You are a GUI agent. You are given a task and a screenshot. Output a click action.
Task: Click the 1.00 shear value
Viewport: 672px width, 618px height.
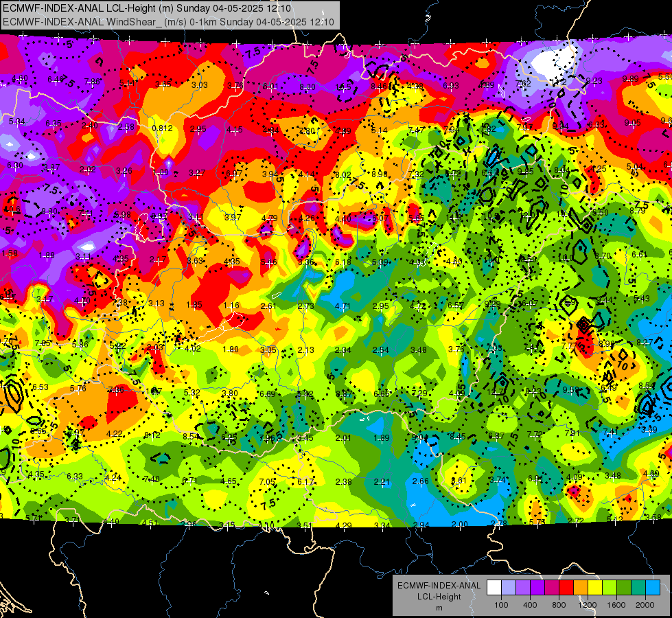(161, 172)
